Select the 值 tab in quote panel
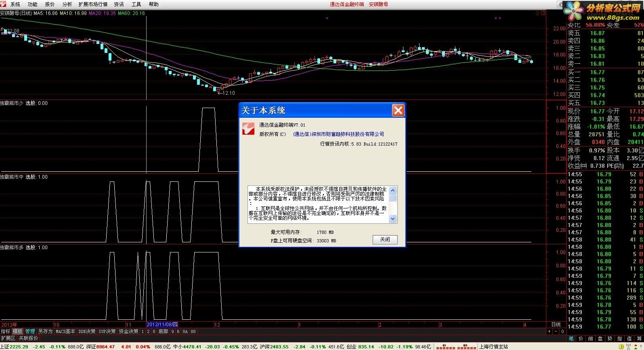644x350 pixels. [x=629, y=339]
